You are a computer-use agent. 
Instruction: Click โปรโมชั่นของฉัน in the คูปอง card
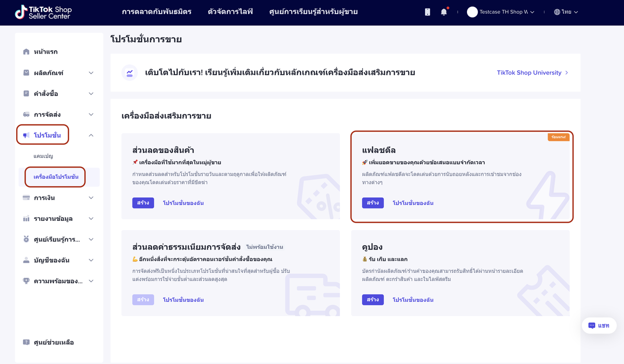(x=413, y=300)
